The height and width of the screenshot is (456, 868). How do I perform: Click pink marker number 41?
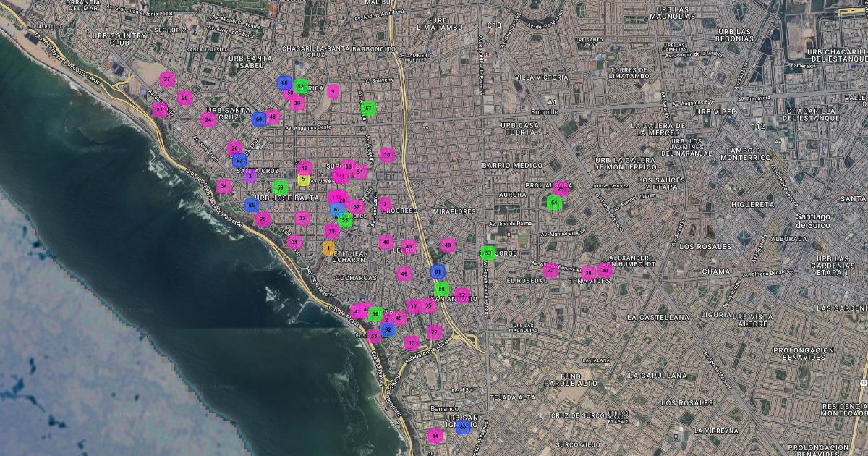(404, 274)
